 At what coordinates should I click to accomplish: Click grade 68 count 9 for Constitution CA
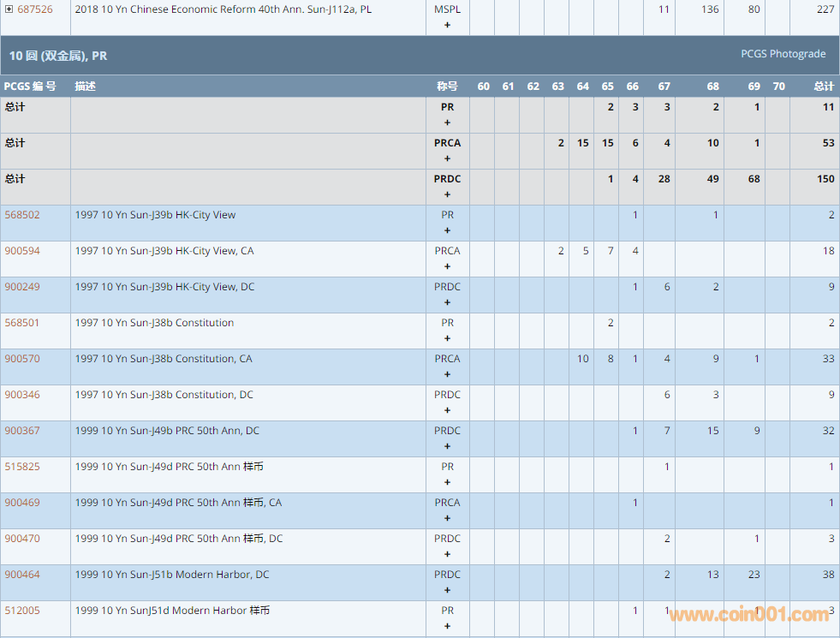point(715,359)
